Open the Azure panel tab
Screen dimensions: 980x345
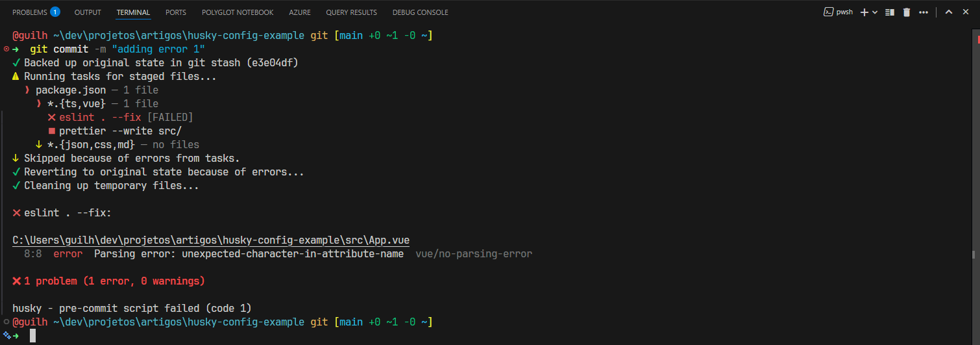(299, 12)
